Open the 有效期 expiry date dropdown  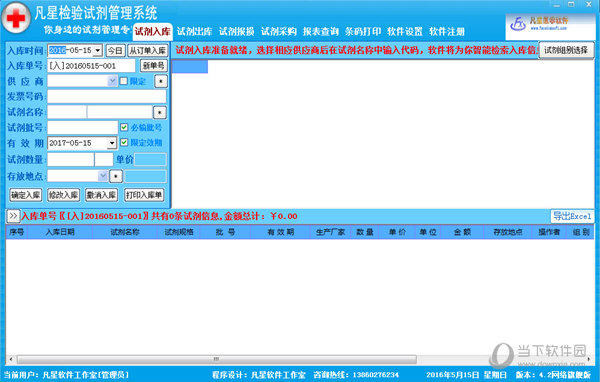(x=112, y=143)
